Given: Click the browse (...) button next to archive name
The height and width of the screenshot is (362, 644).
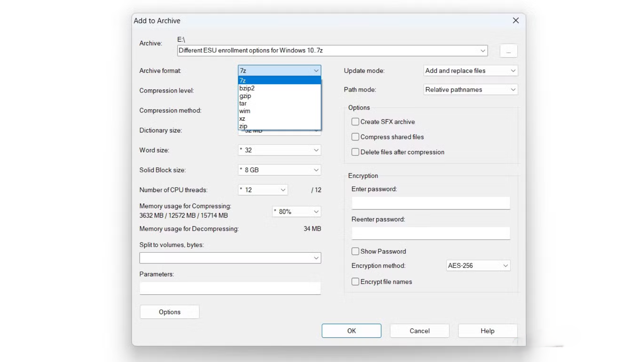Looking at the screenshot, I should [508, 51].
